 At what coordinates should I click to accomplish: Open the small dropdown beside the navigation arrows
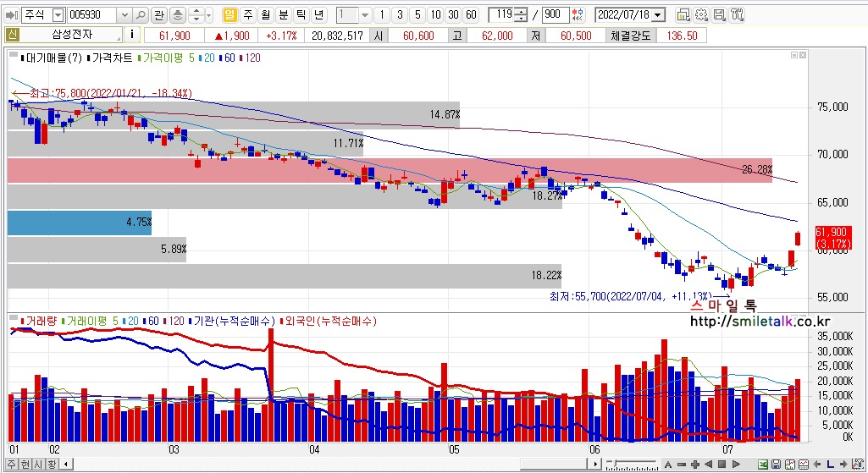click(x=208, y=15)
